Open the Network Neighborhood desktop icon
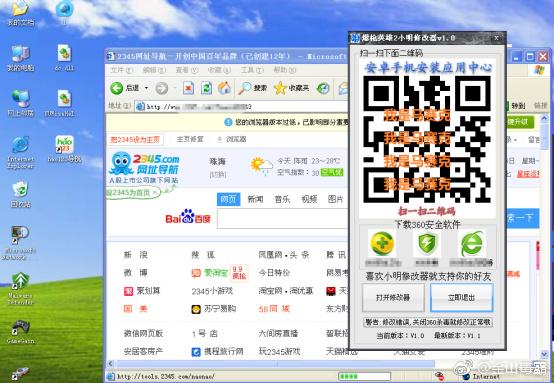 click(20, 103)
